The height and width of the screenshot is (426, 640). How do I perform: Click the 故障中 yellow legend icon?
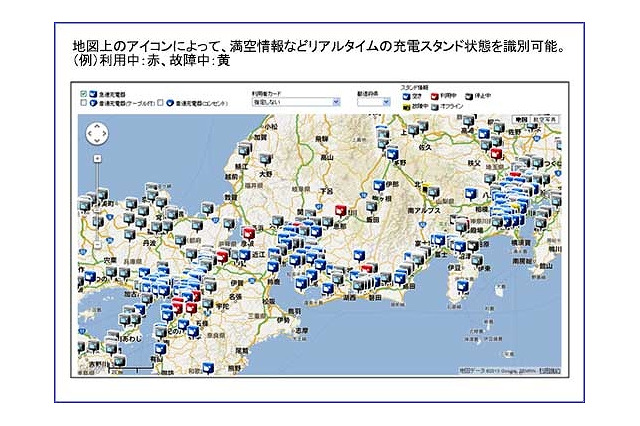tap(406, 107)
